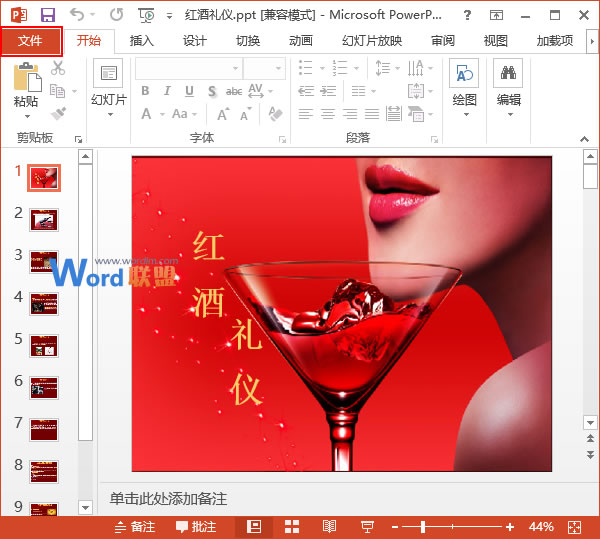Decrease font size icon
This screenshot has width=600, height=539.
(246, 114)
